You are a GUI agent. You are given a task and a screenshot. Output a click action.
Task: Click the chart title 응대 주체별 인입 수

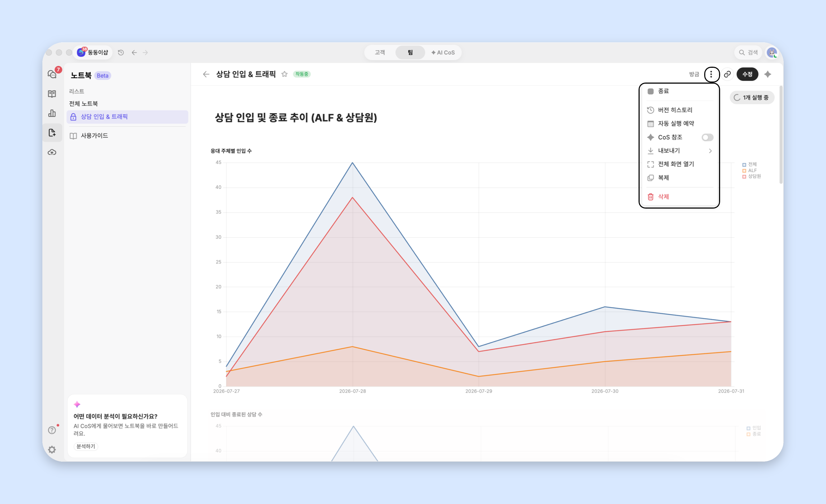(231, 151)
